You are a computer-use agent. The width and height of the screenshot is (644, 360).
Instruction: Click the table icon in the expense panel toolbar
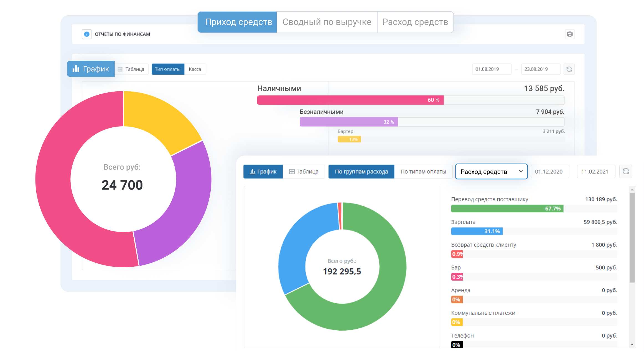tap(291, 172)
